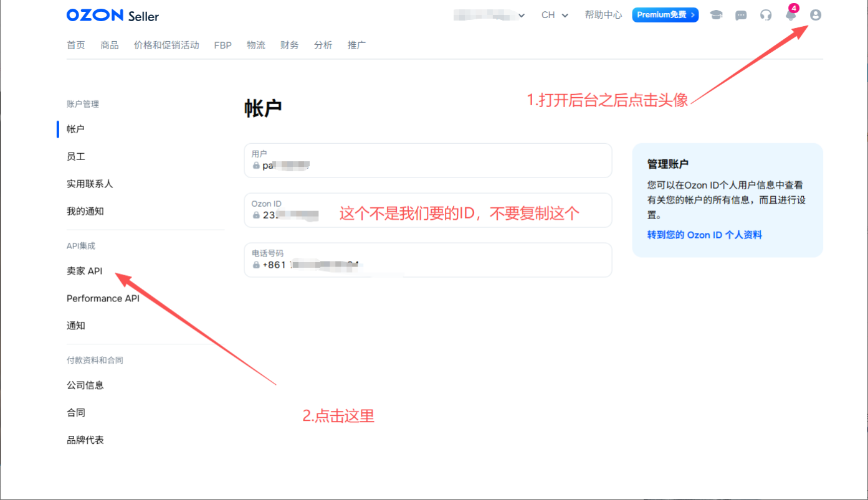The height and width of the screenshot is (500, 868).
Task: Follow 转到您的 Ozon ID 个人资料 link
Action: [705, 235]
